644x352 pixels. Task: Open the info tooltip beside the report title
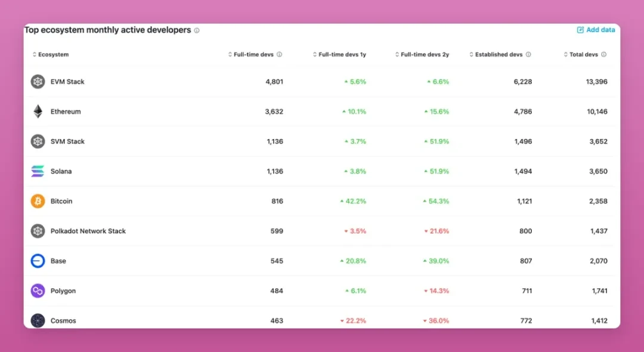click(x=197, y=30)
